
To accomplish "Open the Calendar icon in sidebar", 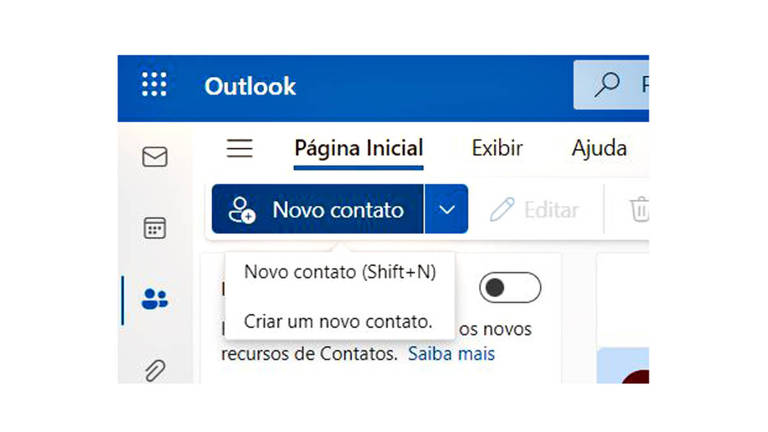I will click(x=155, y=228).
